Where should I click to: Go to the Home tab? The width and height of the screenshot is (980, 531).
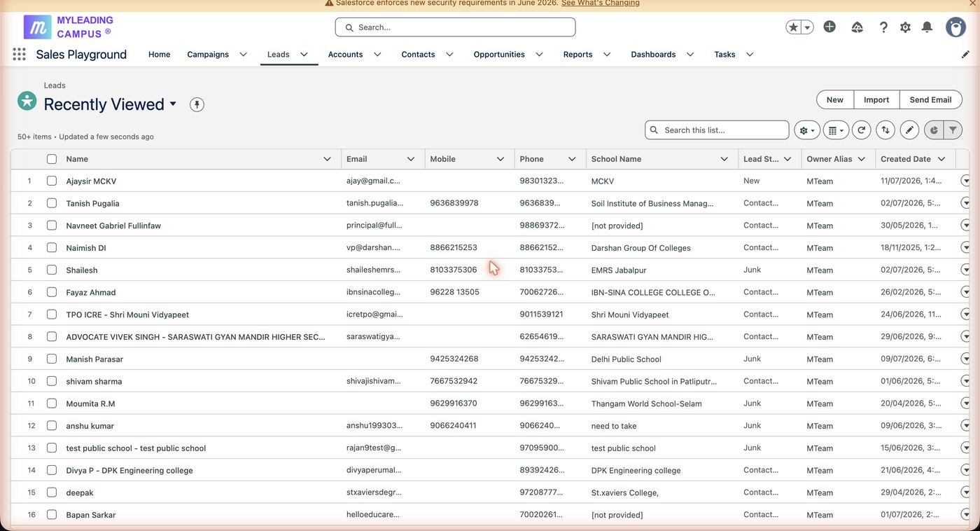coord(160,55)
